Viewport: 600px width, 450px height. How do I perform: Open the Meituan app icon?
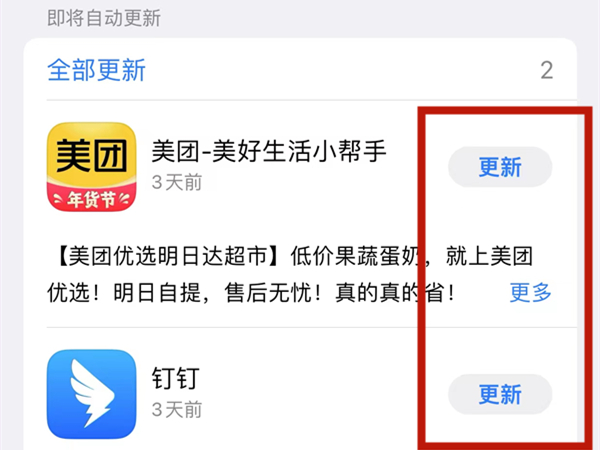(x=91, y=167)
